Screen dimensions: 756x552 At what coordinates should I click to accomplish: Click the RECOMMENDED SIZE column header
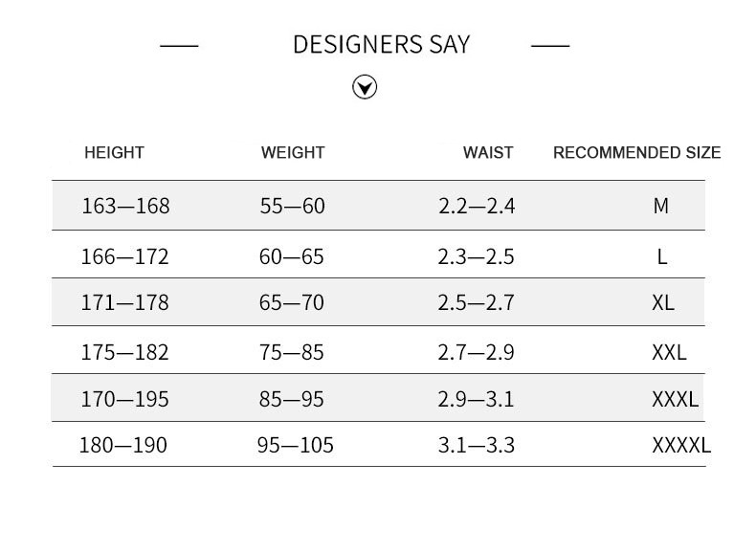pyautogui.click(x=636, y=153)
